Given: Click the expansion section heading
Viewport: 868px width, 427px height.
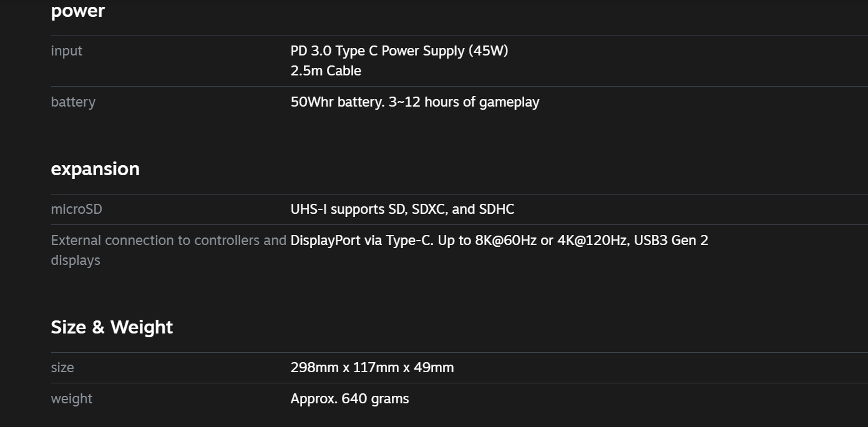Looking at the screenshot, I should pyautogui.click(x=95, y=169).
